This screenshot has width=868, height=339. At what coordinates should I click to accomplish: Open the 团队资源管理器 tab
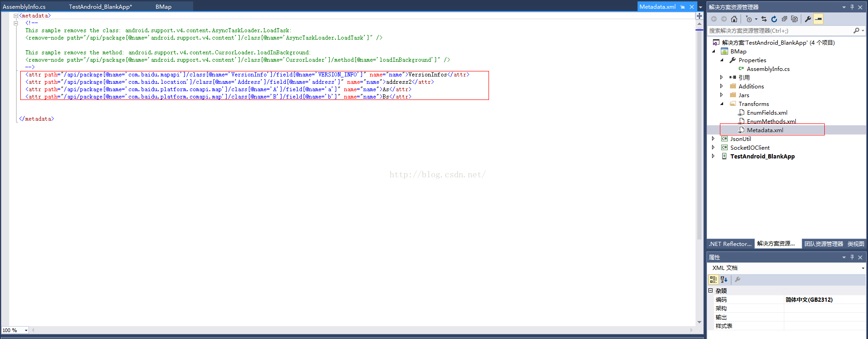click(824, 244)
